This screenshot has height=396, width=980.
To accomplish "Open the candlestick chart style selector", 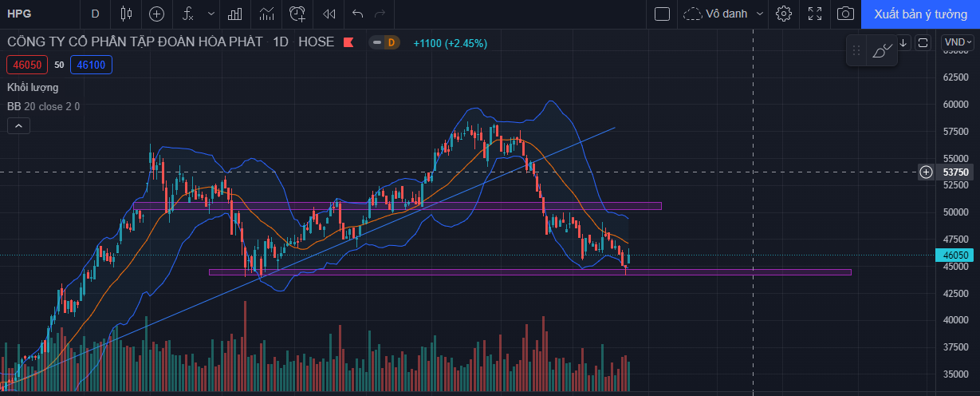I will click(x=126, y=14).
